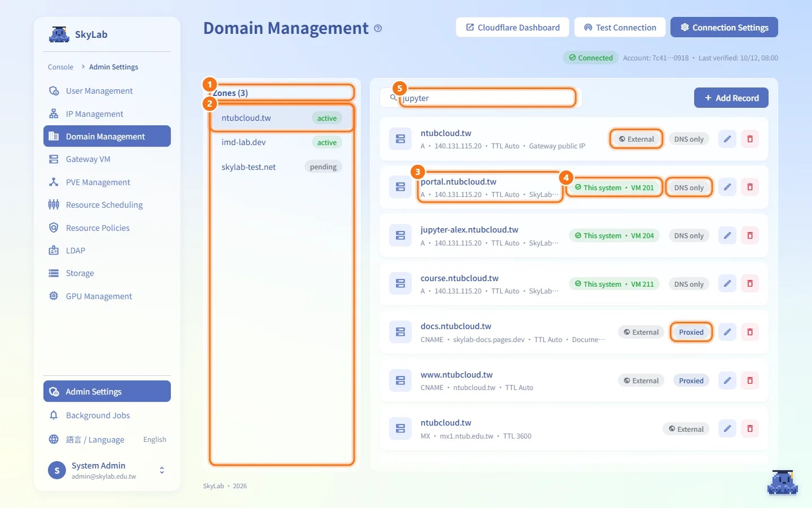Click the help icon beside Domain Management title
Viewport: 812px width, 508px height.
pyautogui.click(x=378, y=28)
